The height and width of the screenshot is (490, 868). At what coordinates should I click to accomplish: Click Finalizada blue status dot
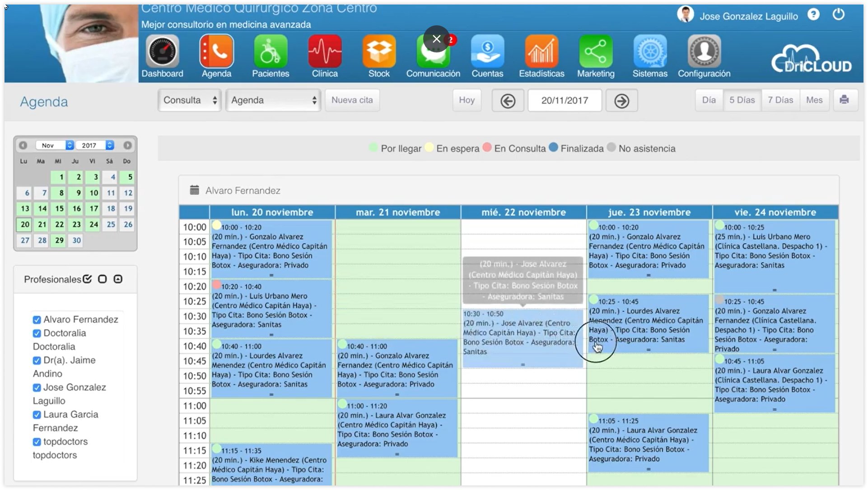coord(553,147)
